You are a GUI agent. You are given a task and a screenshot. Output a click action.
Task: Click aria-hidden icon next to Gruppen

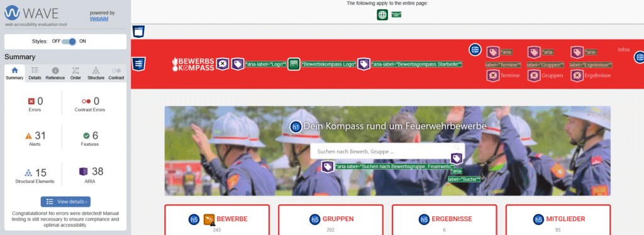[x=533, y=75]
